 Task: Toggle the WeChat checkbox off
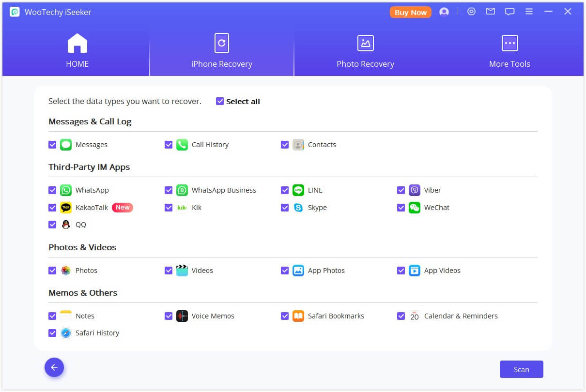(x=401, y=208)
